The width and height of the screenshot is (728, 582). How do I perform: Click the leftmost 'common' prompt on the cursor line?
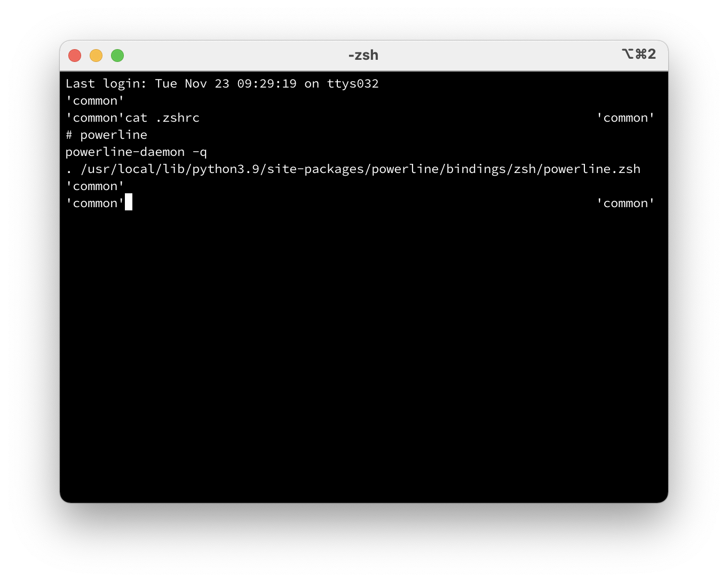point(95,203)
